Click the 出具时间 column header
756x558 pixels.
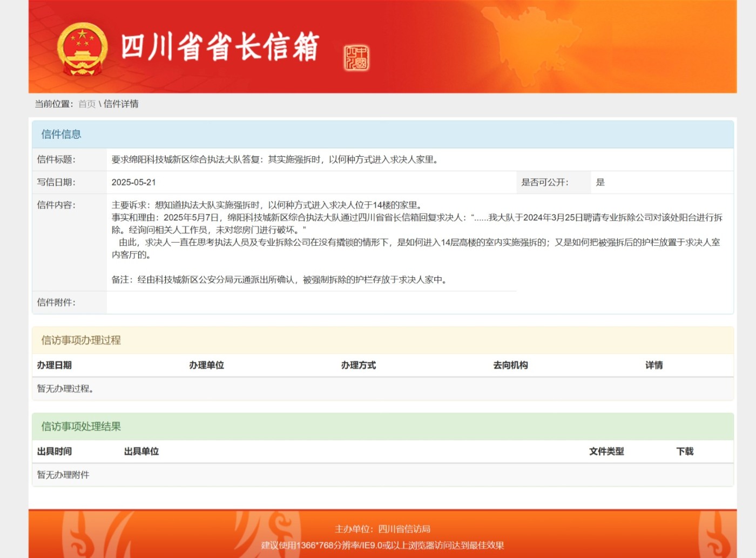coord(55,452)
